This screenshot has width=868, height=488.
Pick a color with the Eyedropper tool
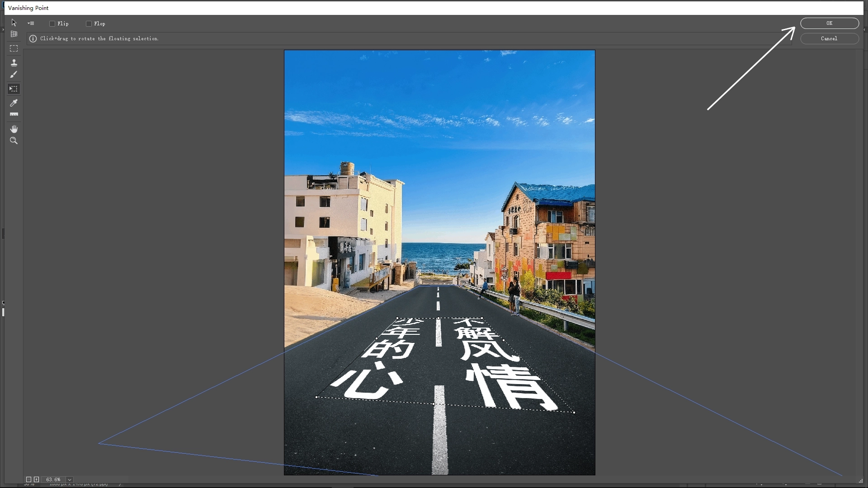14,103
